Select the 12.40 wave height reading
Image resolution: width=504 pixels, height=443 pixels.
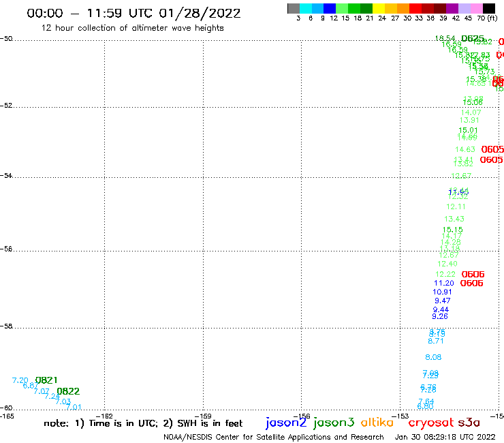447,264
